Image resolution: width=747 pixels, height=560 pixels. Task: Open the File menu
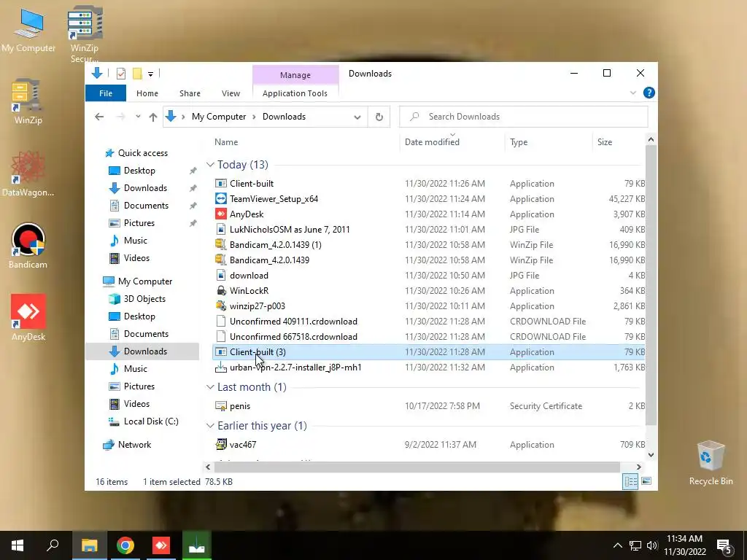[x=106, y=93]
